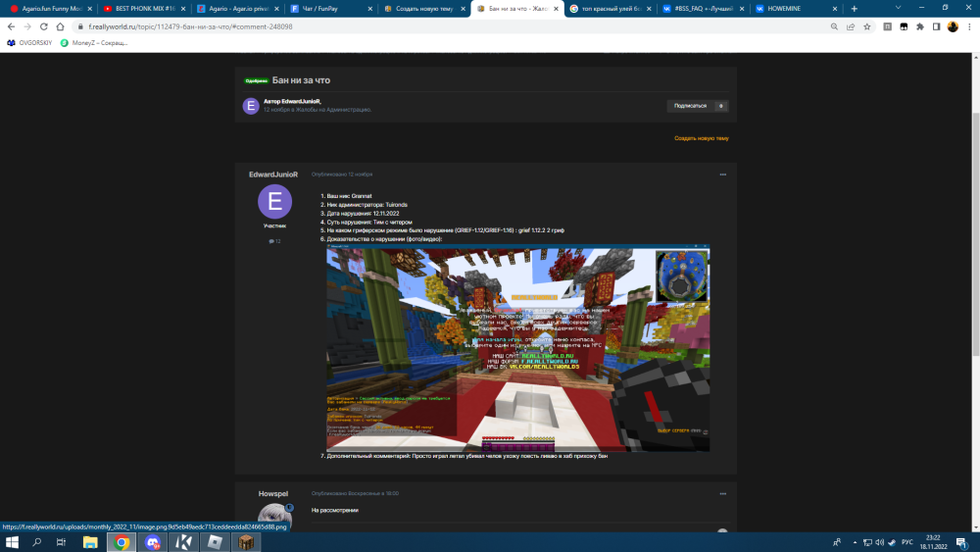Open the taskbar clock showing 23:22

click(933, 542)
